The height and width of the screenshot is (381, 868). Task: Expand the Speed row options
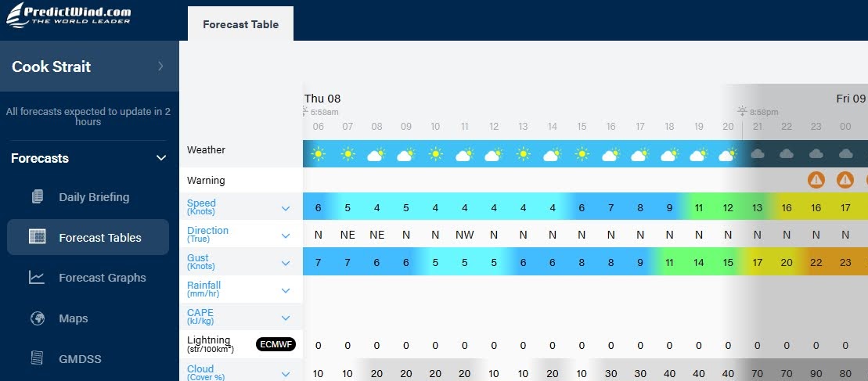286,208
